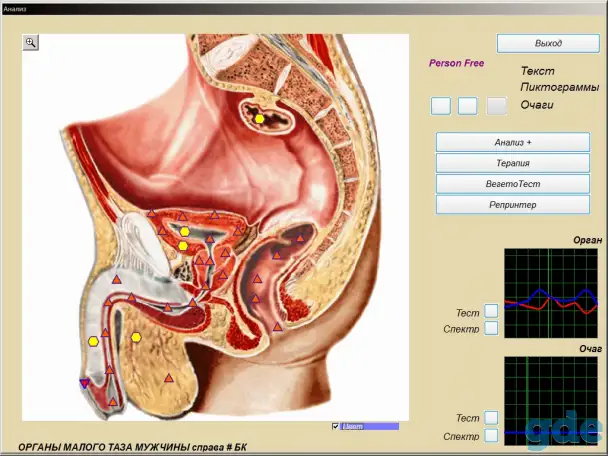
Task: Click the topmost triangle marker inside the rectum
Action: 300,238
